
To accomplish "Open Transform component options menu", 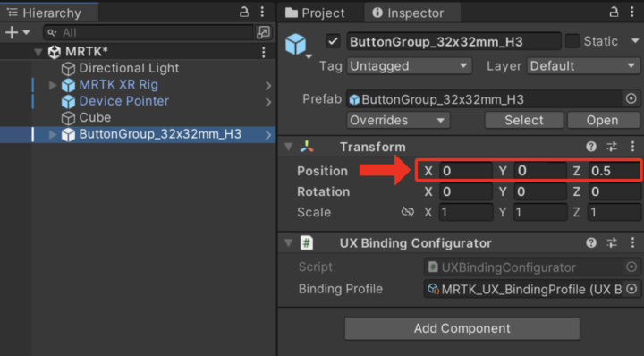I will tap(632, 147).
